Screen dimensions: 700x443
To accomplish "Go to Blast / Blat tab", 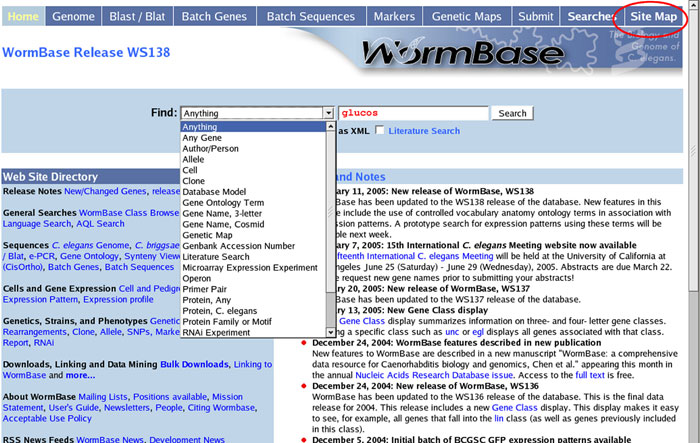I will pyautogui.click(x=137, y=17).
